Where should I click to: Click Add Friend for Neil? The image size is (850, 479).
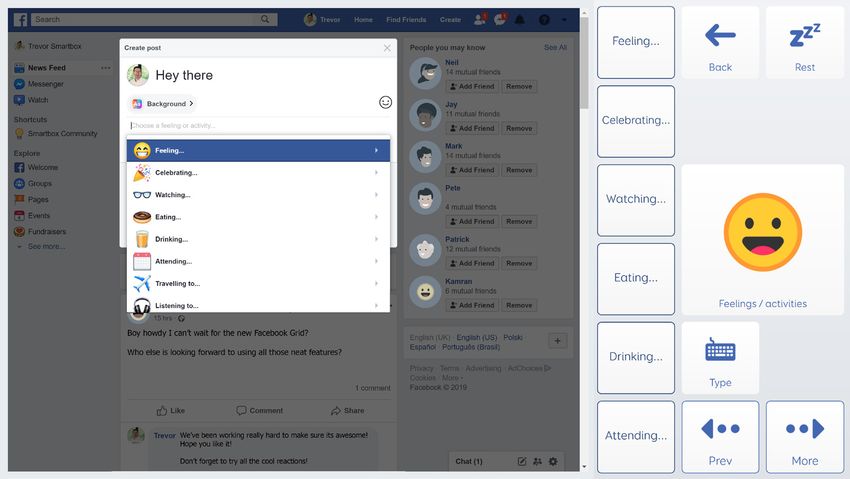(x=471, y=87)
